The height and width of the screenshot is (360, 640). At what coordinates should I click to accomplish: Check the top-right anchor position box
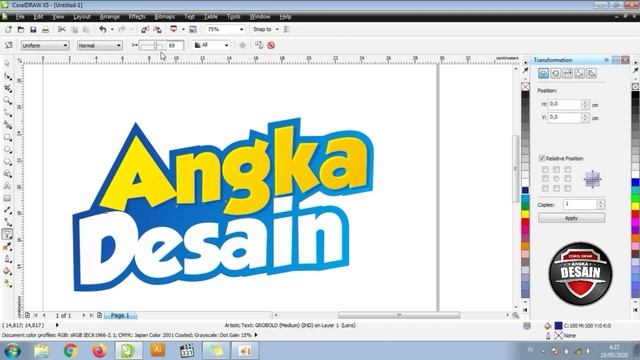tap(568, 169)
